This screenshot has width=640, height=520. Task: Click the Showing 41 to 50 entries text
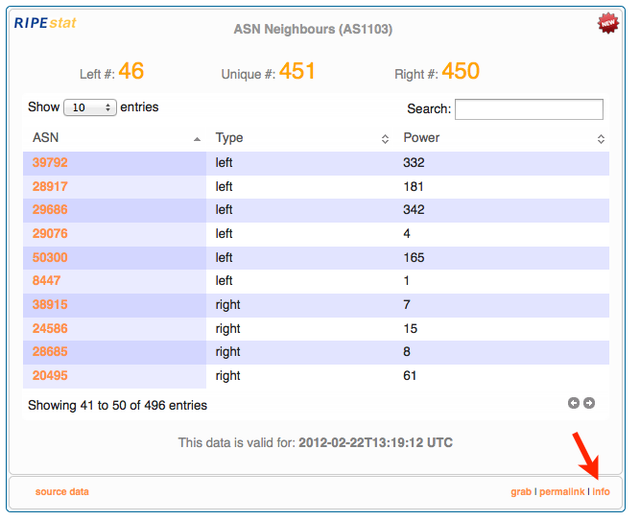coord(118,405)
